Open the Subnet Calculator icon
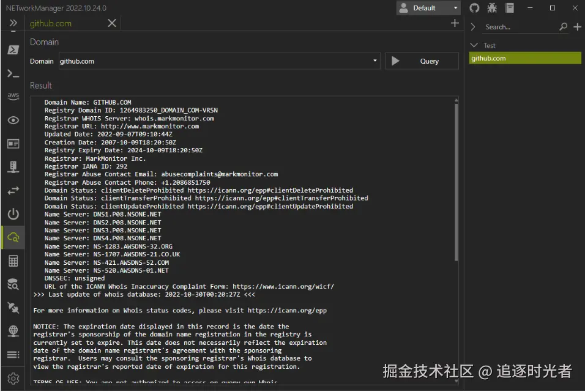Image resolution: width=585 pixels, height=392 pixels. pyautogui.click(x=13, y=261)
